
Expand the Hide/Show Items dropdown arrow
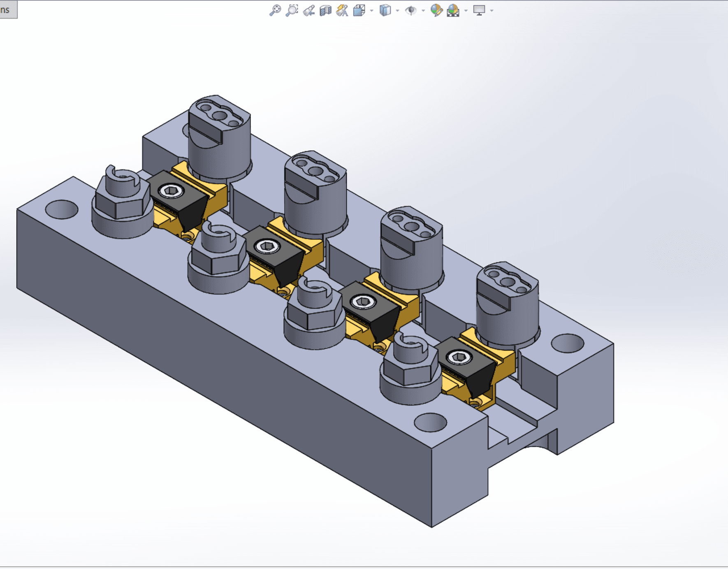[x=423, y=11]
